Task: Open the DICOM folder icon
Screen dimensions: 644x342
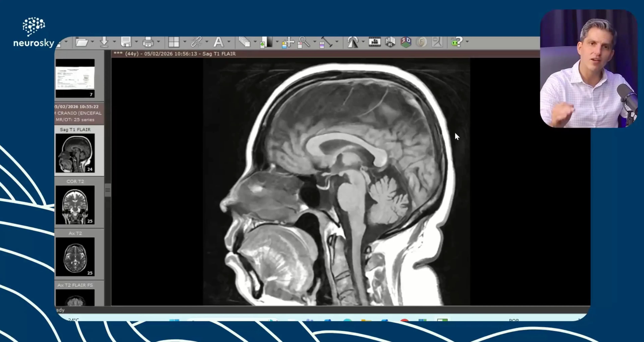Action: coord(82,42)
